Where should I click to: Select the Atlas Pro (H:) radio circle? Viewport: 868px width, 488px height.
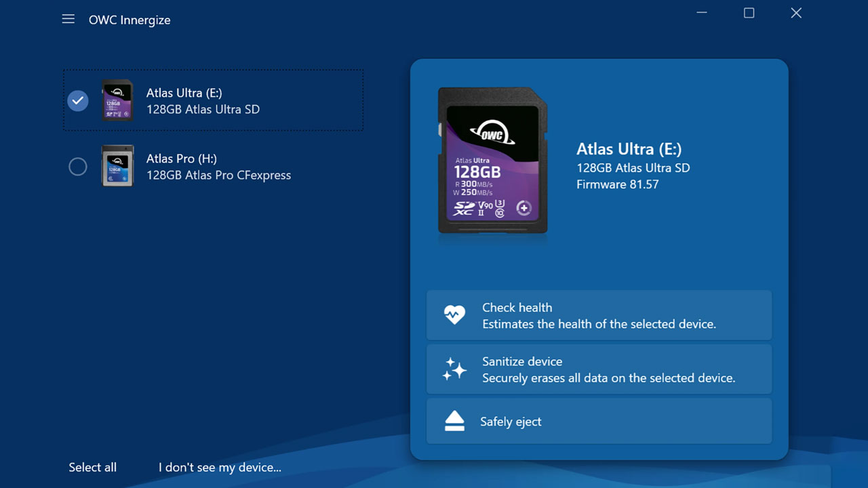pyautogui.click(x=78, y=167)
